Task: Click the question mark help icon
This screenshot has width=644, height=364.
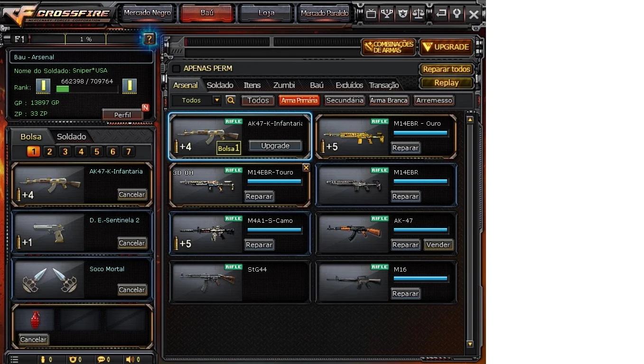Action: (149, 39)
